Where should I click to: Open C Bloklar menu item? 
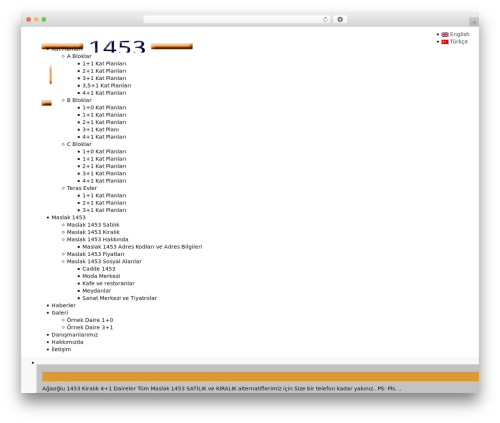[79, 144]
